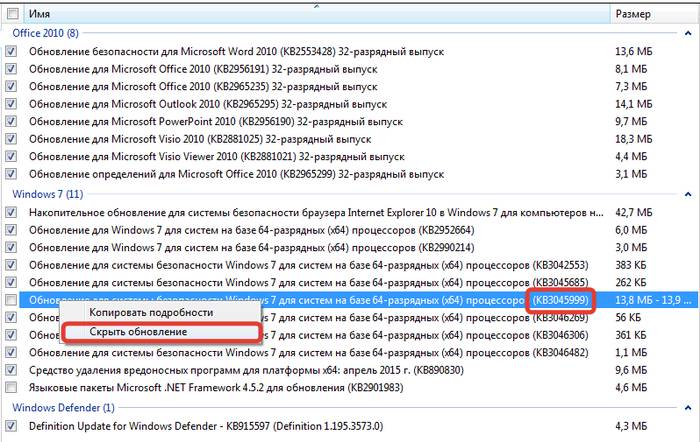This screenshot has width=700, height=442.
Task: Sort by the Имя column header
Action: pos(317,14)
